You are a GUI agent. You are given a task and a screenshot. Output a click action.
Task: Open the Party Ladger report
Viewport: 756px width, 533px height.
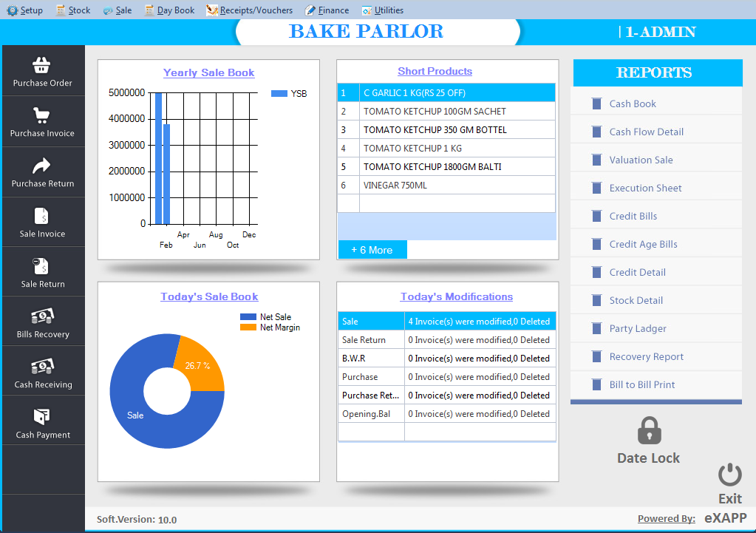pos(638,328)
